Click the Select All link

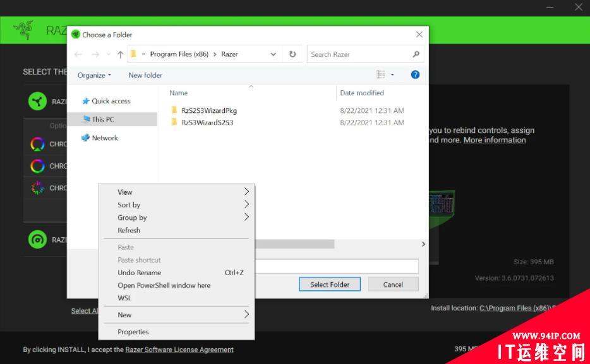click(x=85, y=311)
